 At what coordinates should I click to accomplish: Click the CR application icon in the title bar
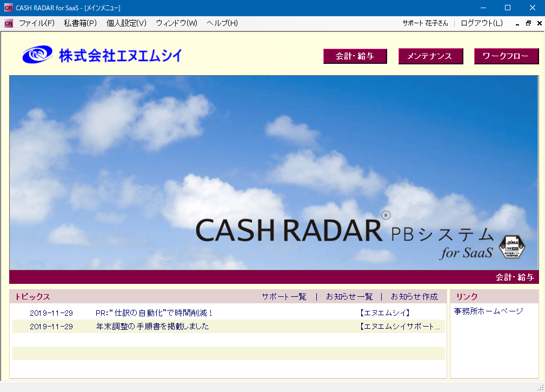tap(8, 8)
